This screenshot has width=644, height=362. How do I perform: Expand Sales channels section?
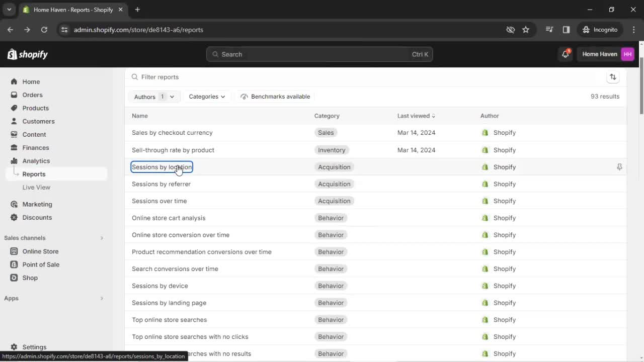(x=102, y=238)
